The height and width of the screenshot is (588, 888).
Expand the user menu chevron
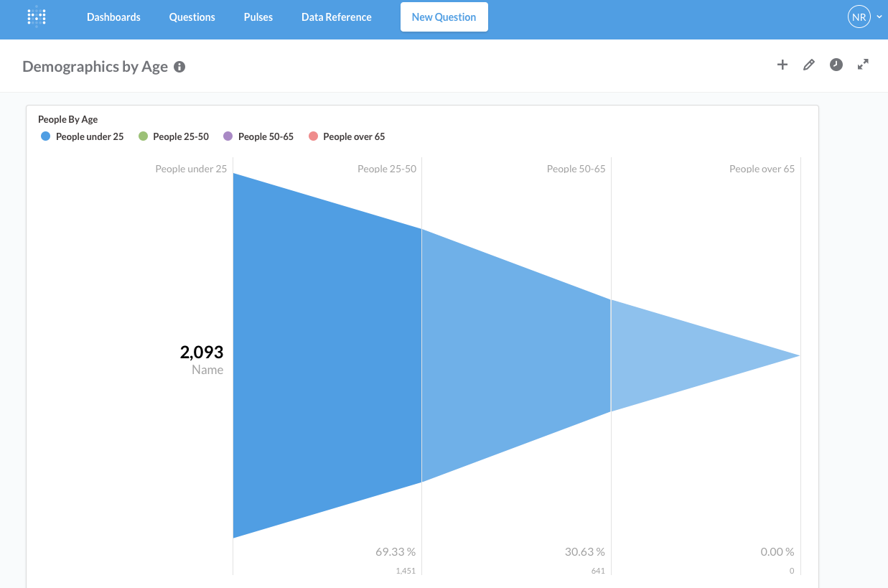[879, 17]
